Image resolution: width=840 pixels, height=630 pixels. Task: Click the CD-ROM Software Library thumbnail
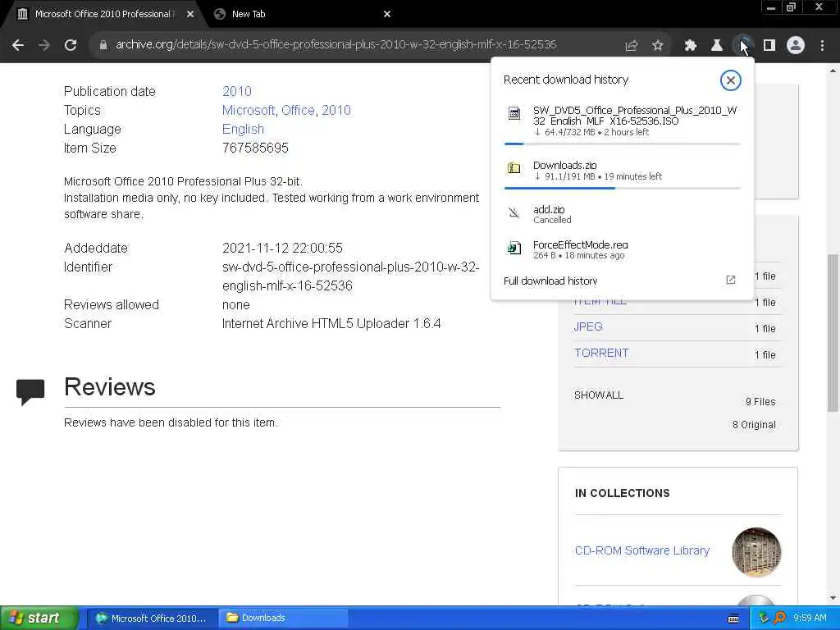[x=756, y=552]
